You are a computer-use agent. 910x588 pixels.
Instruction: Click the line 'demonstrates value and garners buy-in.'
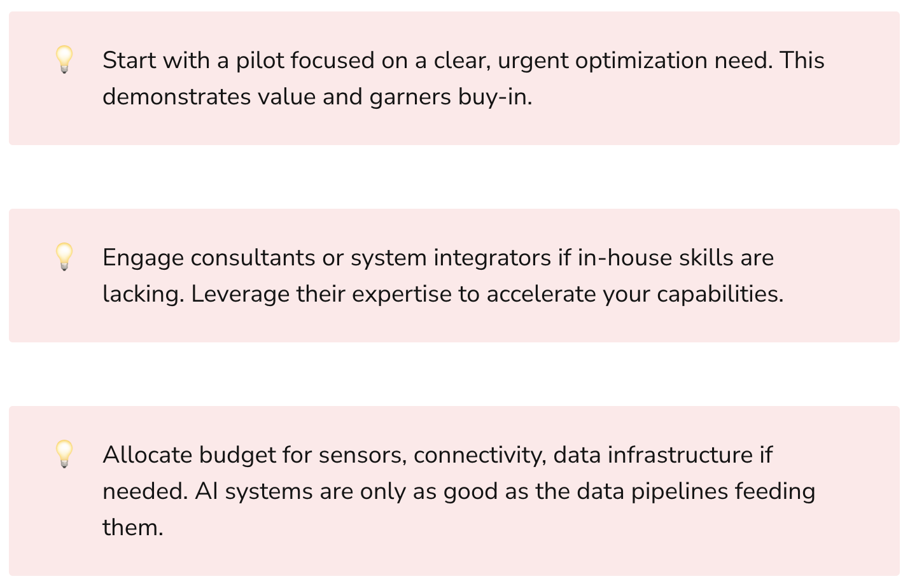pyautogui.click(x=317, y=97)
